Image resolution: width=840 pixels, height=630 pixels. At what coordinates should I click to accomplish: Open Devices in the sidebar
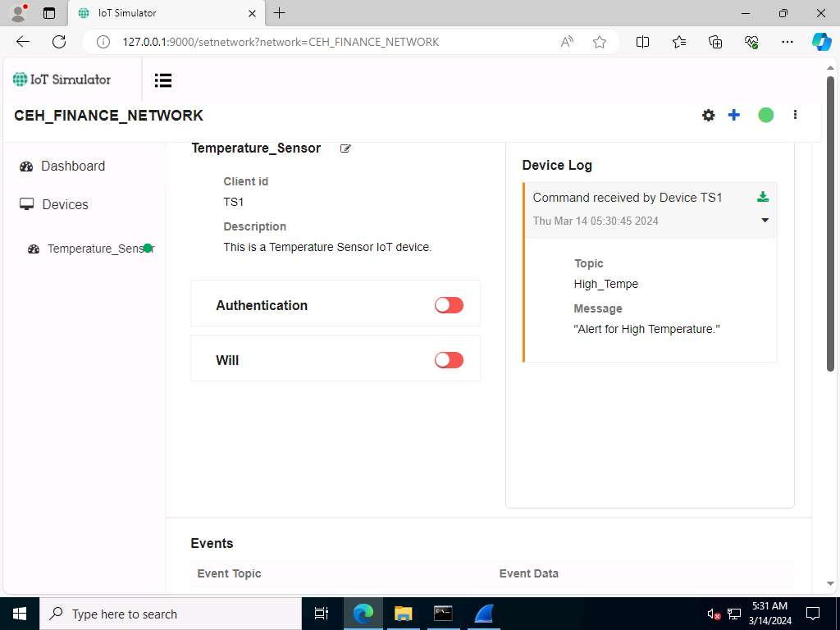coord(53,204)
